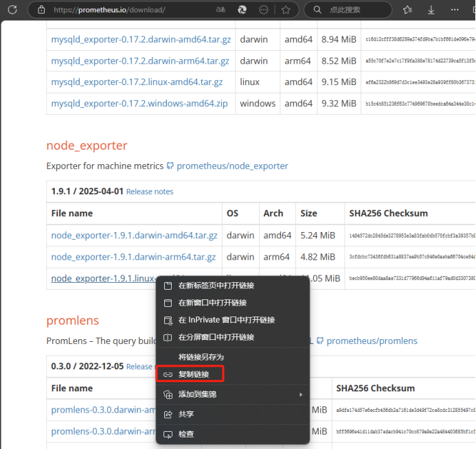The image size is (476, 449).
Task: Click the share icon beside 共享
Action: (x=168, y=415)
